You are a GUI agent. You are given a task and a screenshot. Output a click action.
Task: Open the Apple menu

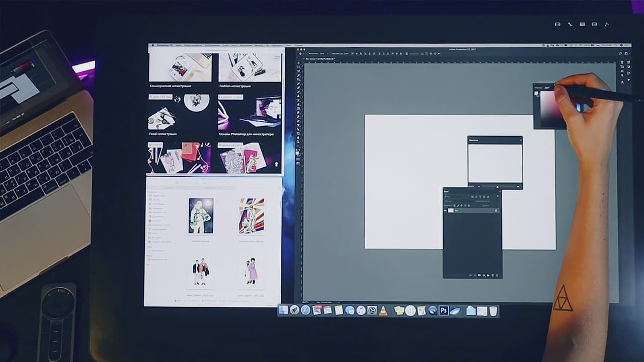tap(152, 45)
